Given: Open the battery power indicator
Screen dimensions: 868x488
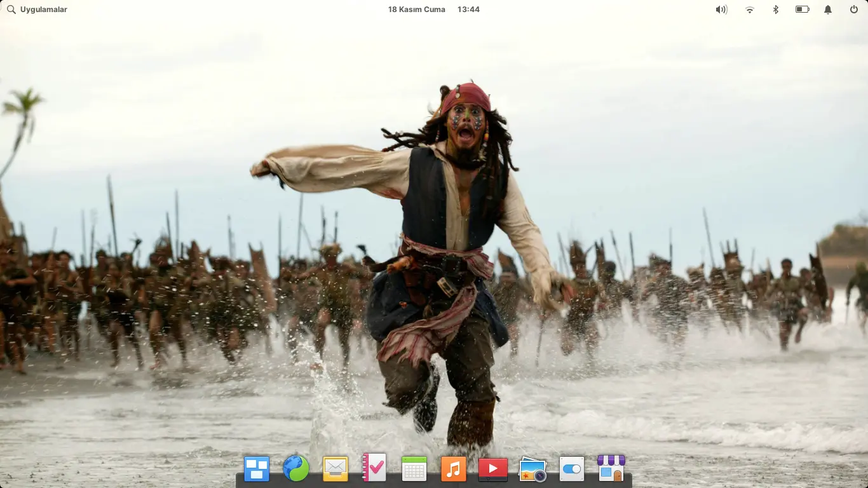Looking at the screenshot, I should coord(802,10).
